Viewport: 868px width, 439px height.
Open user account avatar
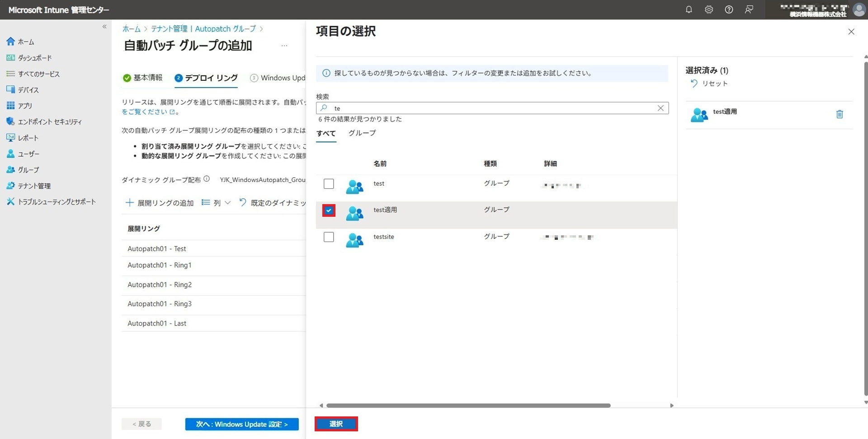pyautogui.click(x=859, y=9)
